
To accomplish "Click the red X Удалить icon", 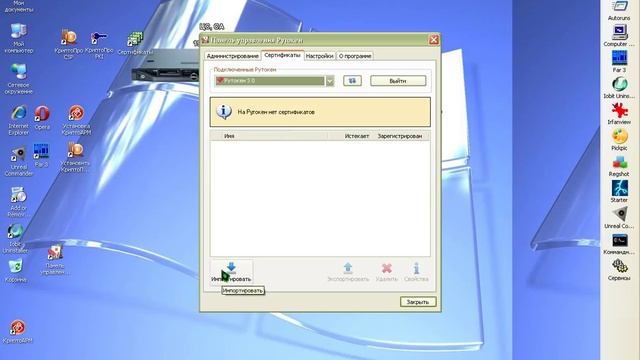I will click(x=387, y=268).
